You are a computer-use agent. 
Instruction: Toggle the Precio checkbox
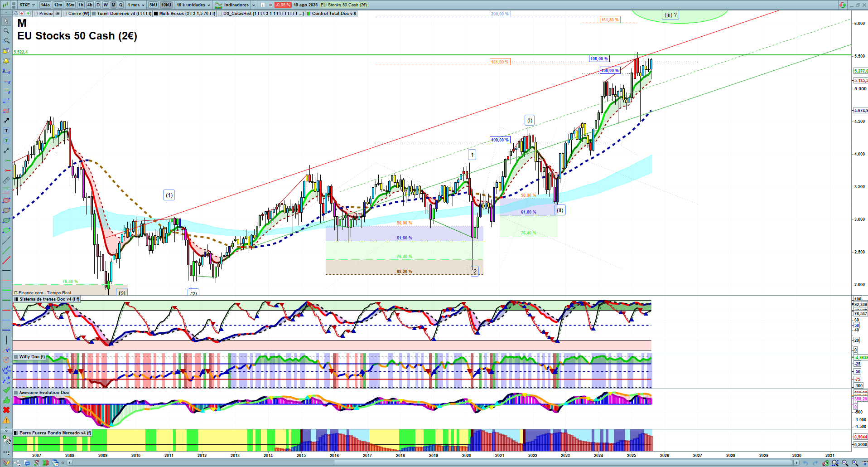pos(36,14)
